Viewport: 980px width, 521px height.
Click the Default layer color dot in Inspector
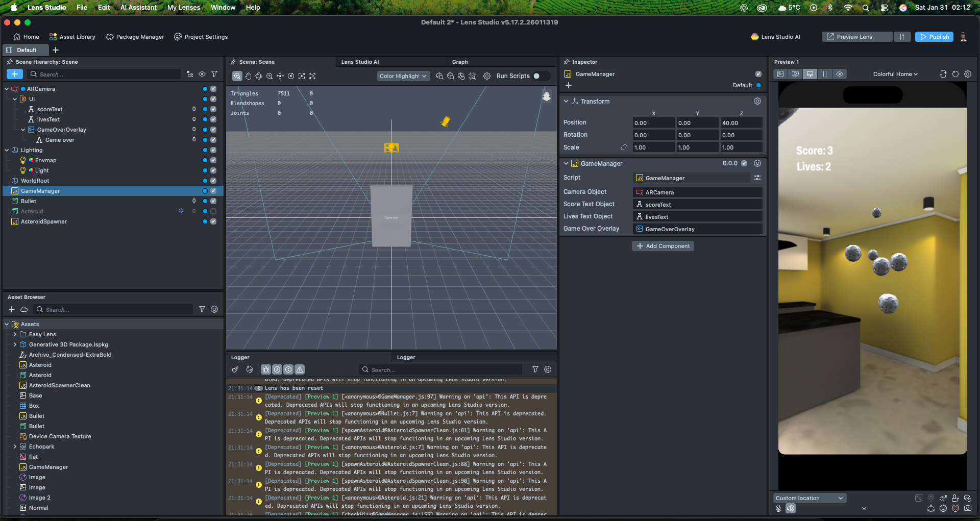(758, 85)
